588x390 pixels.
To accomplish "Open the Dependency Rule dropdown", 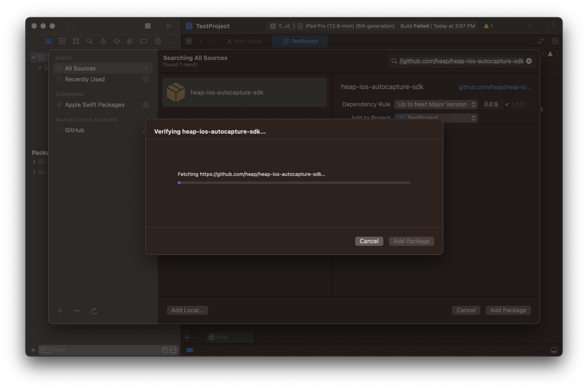I will tap(436, 105).
